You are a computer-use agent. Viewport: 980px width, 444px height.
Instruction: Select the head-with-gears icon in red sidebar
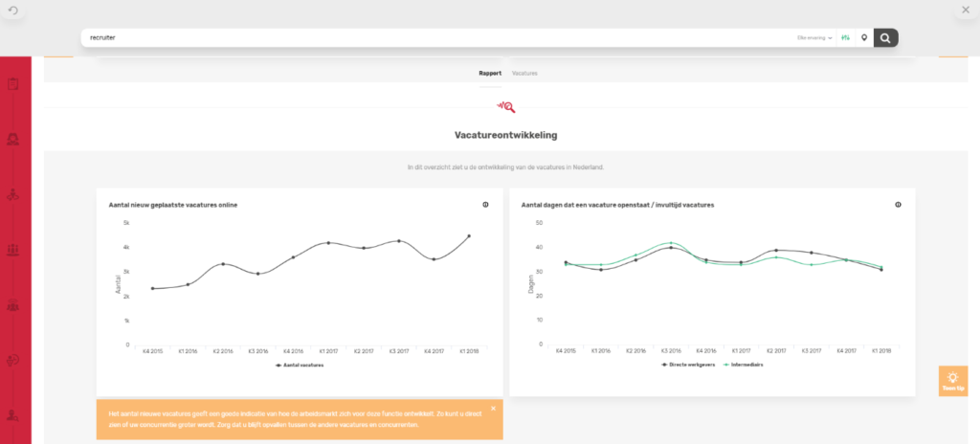(12, 360)
